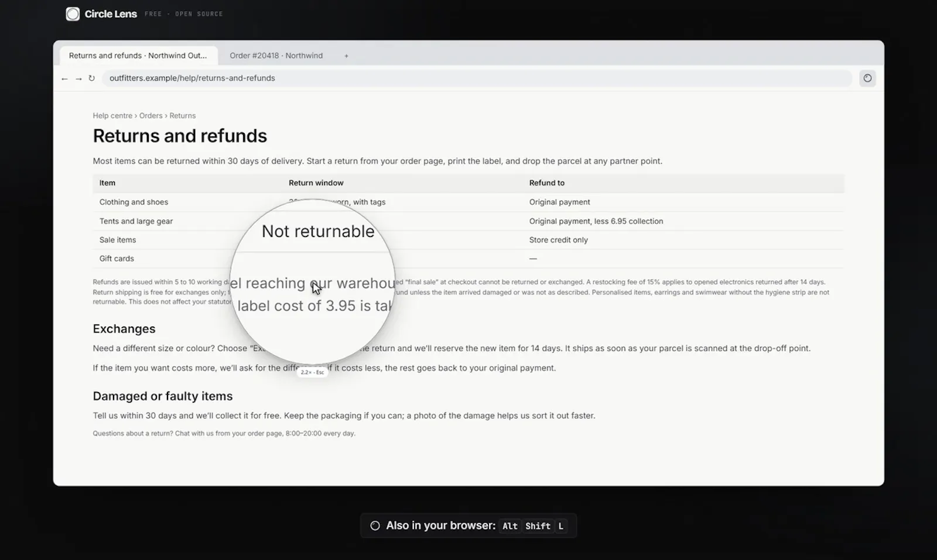Viewport: 937px width, 560px height.
Task: Click the "Item" column header
Action: pos(107,183)
